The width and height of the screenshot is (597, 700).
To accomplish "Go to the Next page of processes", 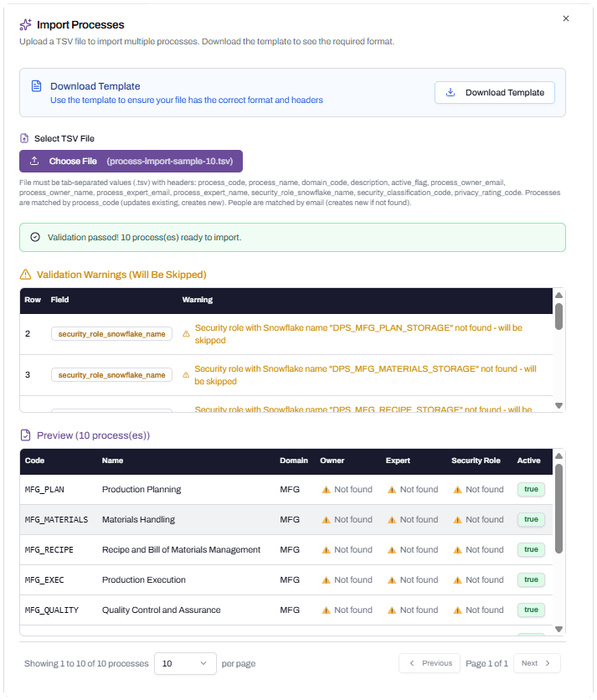I will coord(537,663).
